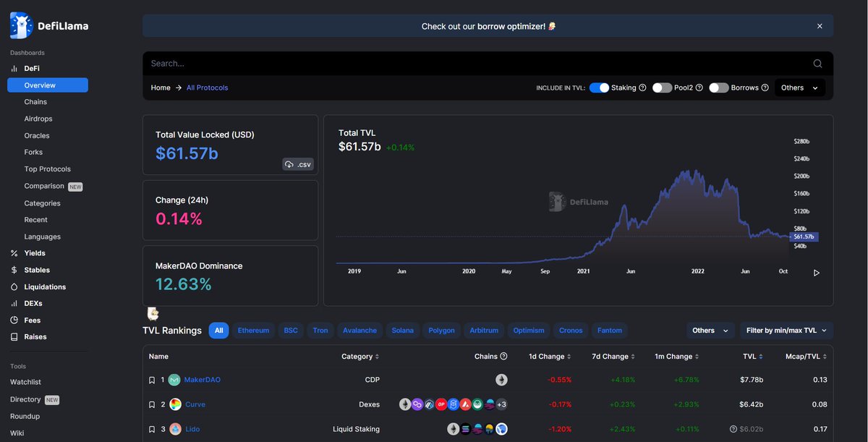
Task: Open Watchlist under Tools
Action: tap(25, 382)
